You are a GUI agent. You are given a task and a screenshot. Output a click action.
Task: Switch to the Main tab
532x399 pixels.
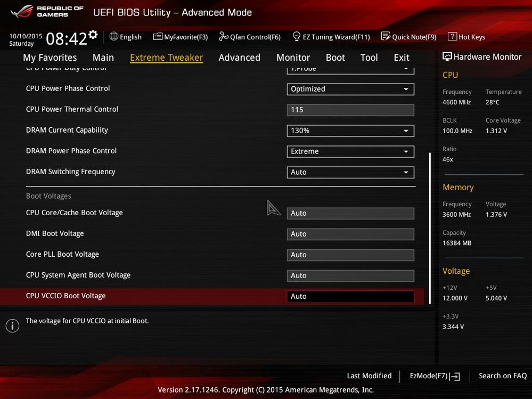click(x=103, y=58)
